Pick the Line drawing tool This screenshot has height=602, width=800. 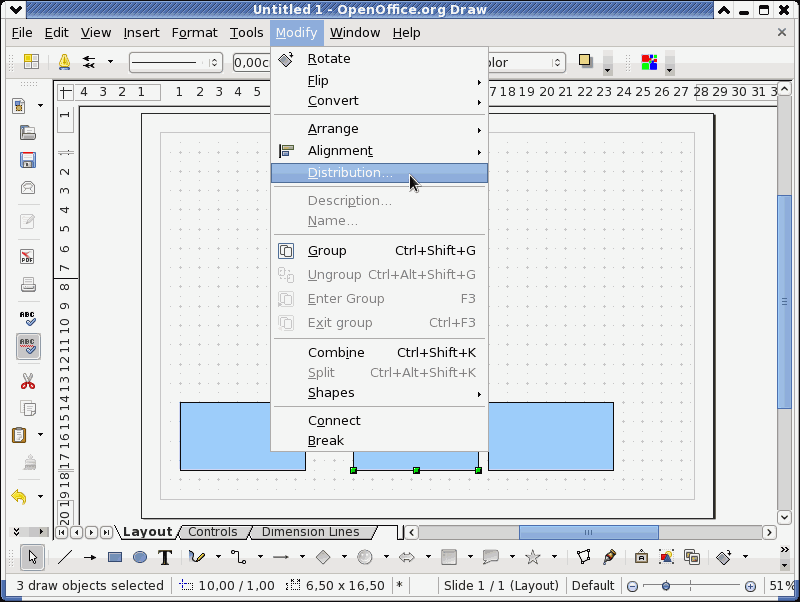[x=65, y=557]
